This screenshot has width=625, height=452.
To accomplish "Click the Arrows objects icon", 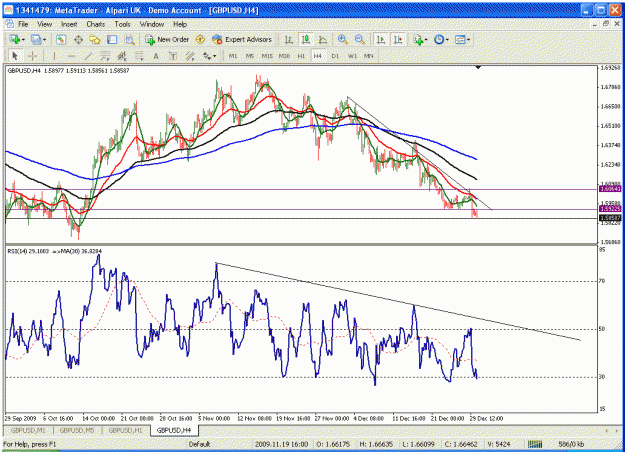I will pyautogui.click(x=206, y=56).
